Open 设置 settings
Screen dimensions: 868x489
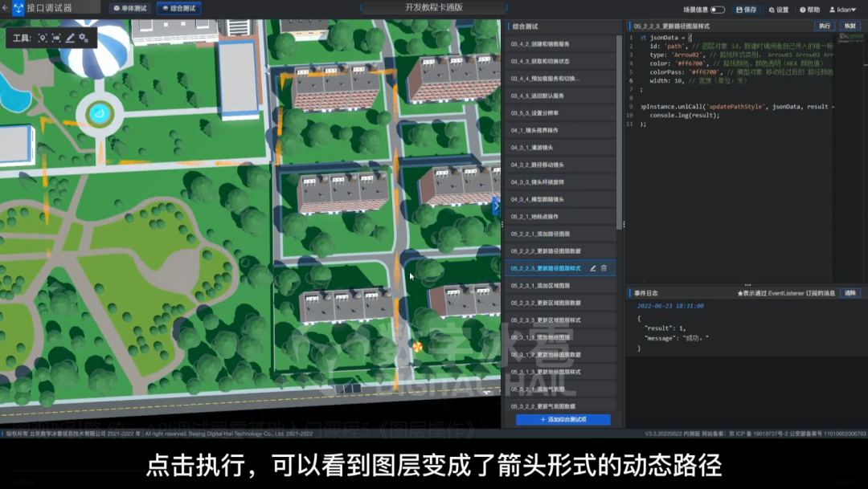pos(778,10)
